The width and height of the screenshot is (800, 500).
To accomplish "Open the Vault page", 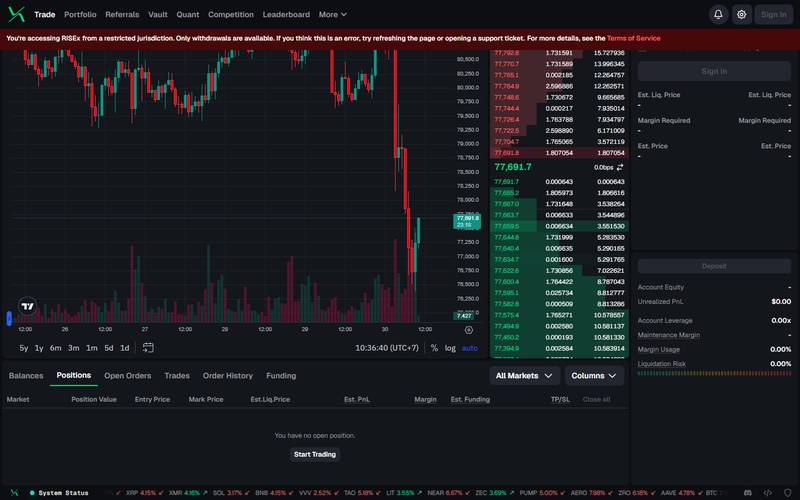I will click(158, 15).
